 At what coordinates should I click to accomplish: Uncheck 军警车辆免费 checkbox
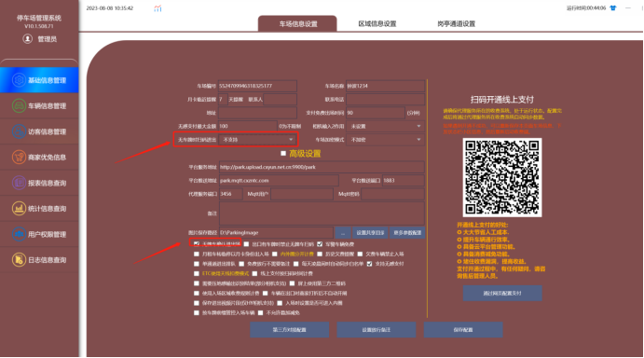click(320, 244)
